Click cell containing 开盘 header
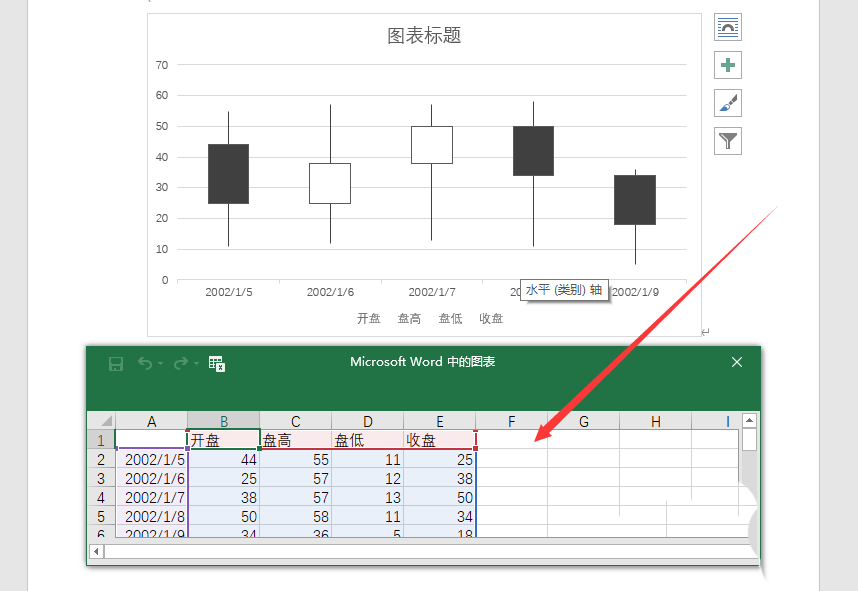Image resolution: width=858 pixels, height=591 pixels. tap(223, 440)
